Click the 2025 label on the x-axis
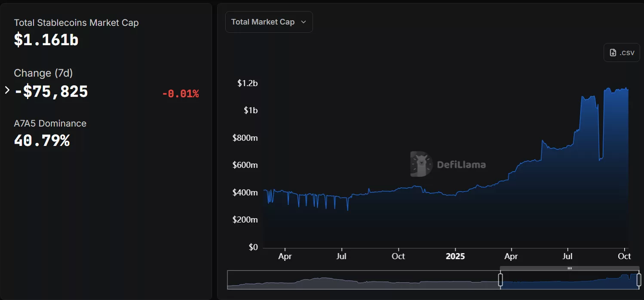Screen dimensions: 644x300 coord(455,256)
